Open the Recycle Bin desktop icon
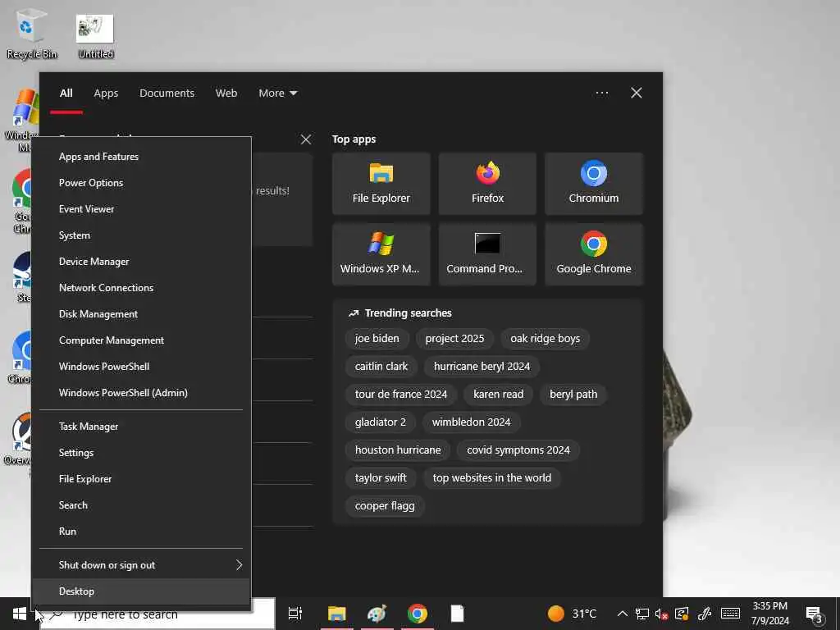The height and width of the screenshot is (630, 840). click(31, 33)
